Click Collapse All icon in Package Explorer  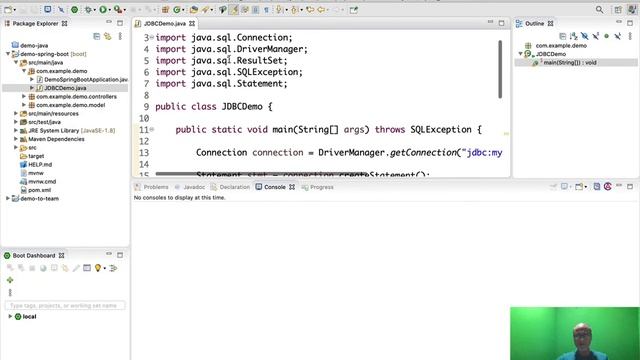point(97,37)
